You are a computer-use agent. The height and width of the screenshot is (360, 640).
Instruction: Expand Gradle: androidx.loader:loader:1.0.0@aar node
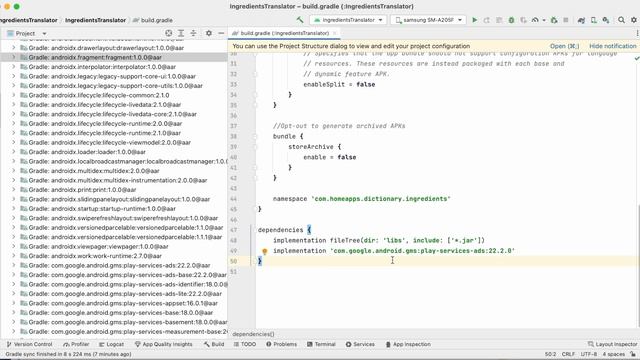click(13, 152)
